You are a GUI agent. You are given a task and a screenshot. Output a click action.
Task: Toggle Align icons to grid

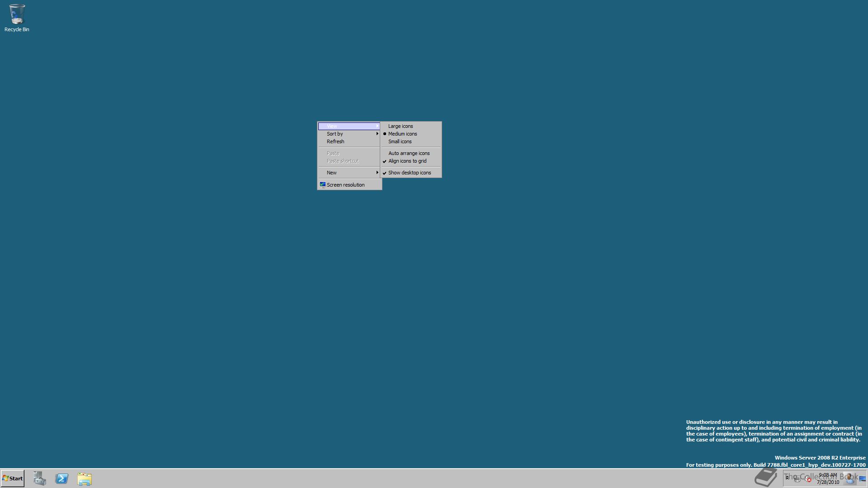[411, 161]
